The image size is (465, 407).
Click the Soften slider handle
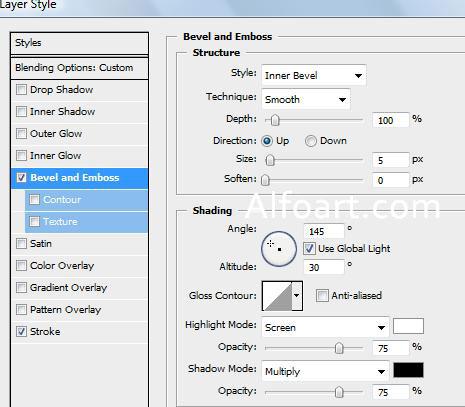(265, 180)
